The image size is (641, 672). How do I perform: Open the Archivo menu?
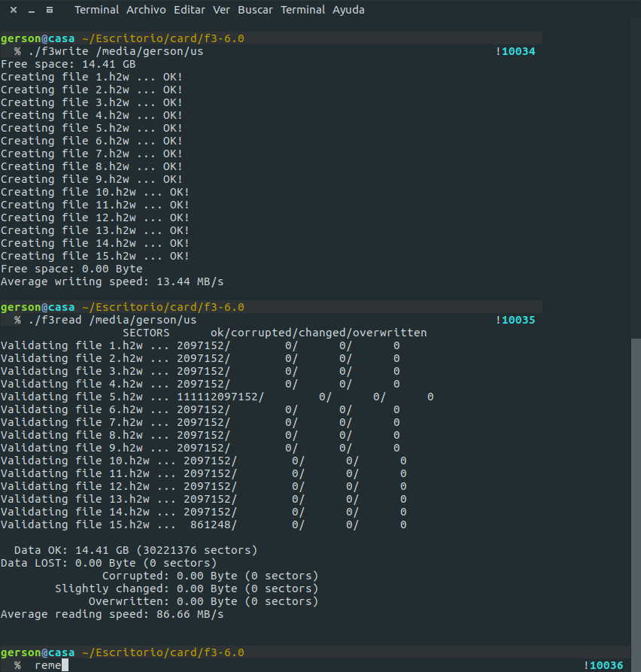[x=145, y=10]
